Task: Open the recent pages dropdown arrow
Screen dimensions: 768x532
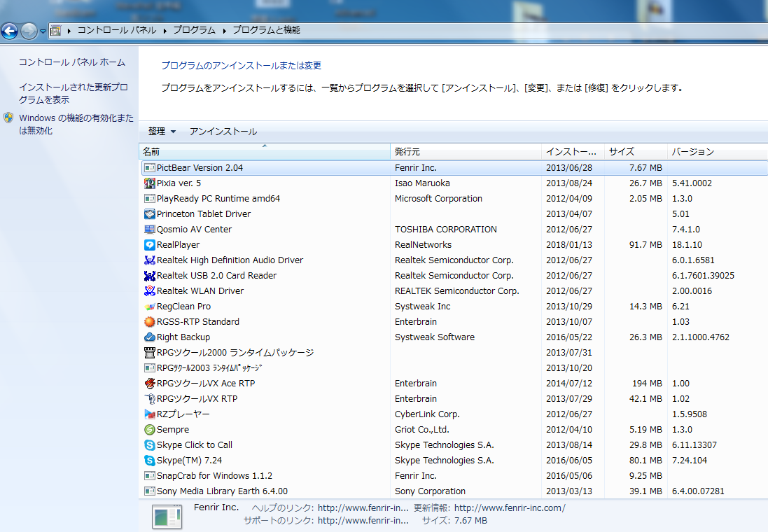Action: pyautogui.click(x=43, y=31)
